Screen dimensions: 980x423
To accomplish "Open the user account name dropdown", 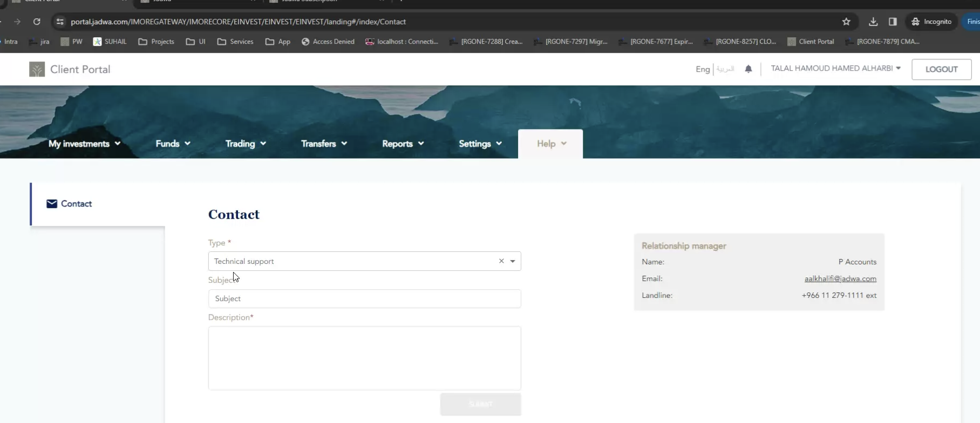I will (x=835, y=69).
